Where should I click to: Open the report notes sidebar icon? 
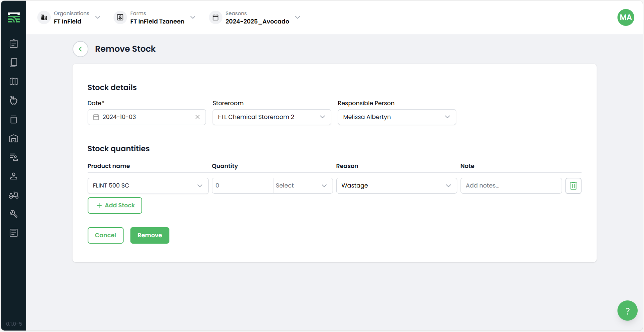click(14, 233)
